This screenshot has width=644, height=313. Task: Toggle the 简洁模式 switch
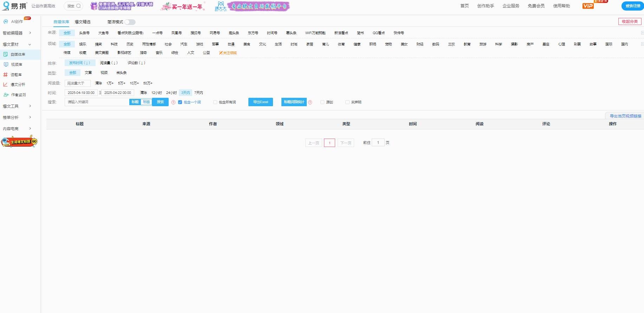(130, 22)
